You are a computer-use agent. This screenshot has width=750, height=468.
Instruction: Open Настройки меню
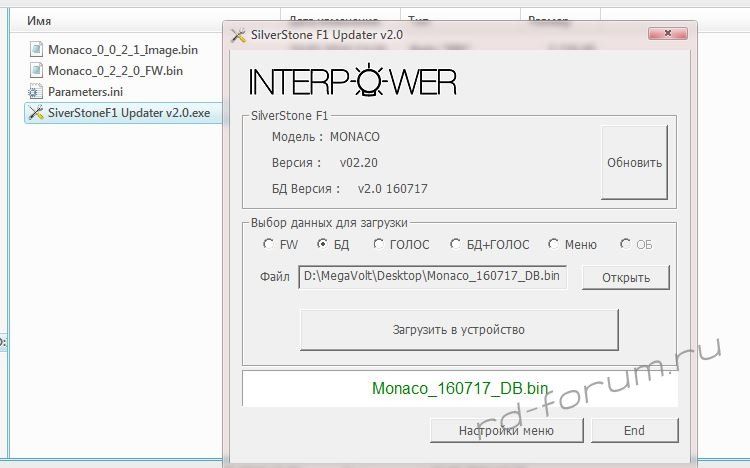pyautogui.click(x=506, y=431)
